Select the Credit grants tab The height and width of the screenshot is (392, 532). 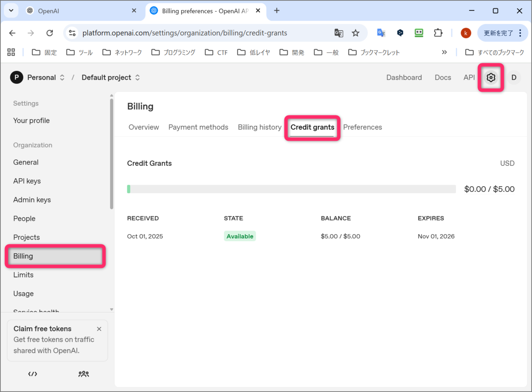pyautogui.click(x=312, y=127)
